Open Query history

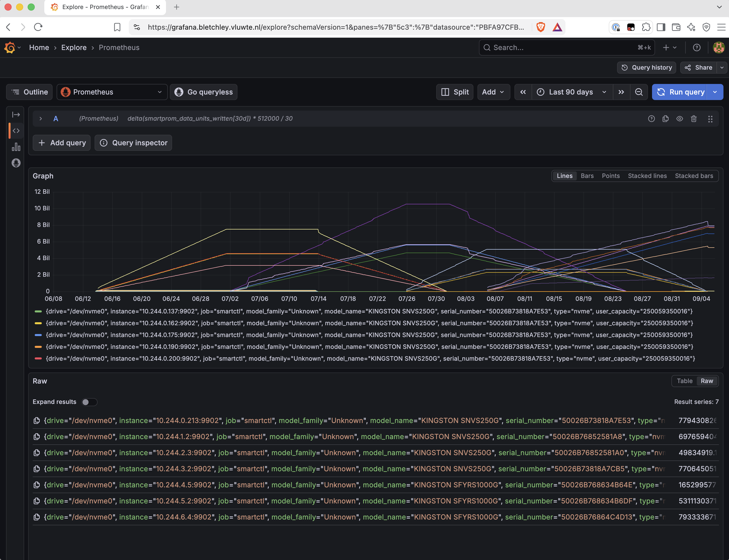(646, 68)
